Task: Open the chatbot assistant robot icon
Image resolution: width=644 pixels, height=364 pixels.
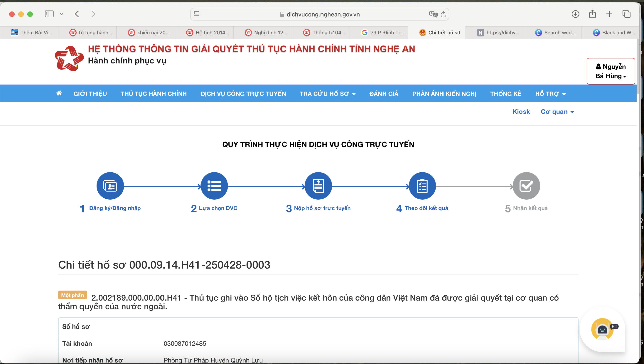Action: click(602, 330)
